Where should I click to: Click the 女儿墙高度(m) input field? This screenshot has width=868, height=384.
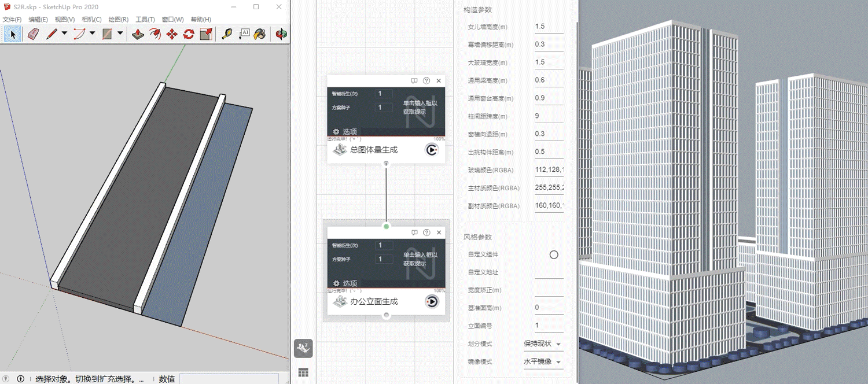pos(549,27)
